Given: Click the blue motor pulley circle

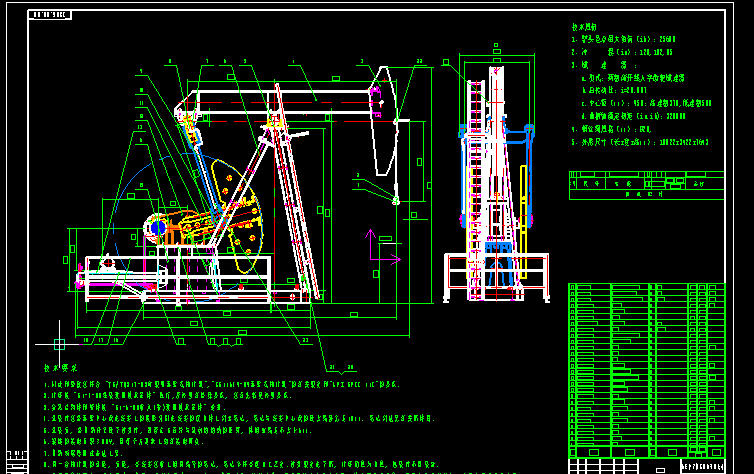Looking at the screenshot, I should coord(158,228).
